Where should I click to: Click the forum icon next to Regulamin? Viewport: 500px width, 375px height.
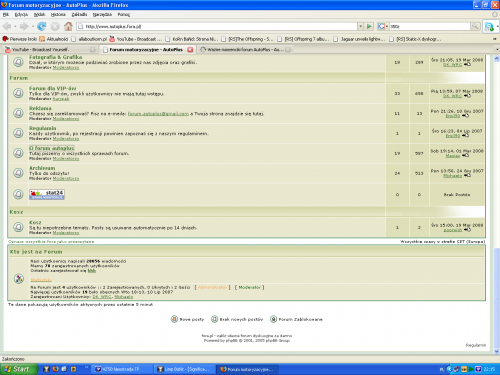pyautogui.click(x=18, y=133)
